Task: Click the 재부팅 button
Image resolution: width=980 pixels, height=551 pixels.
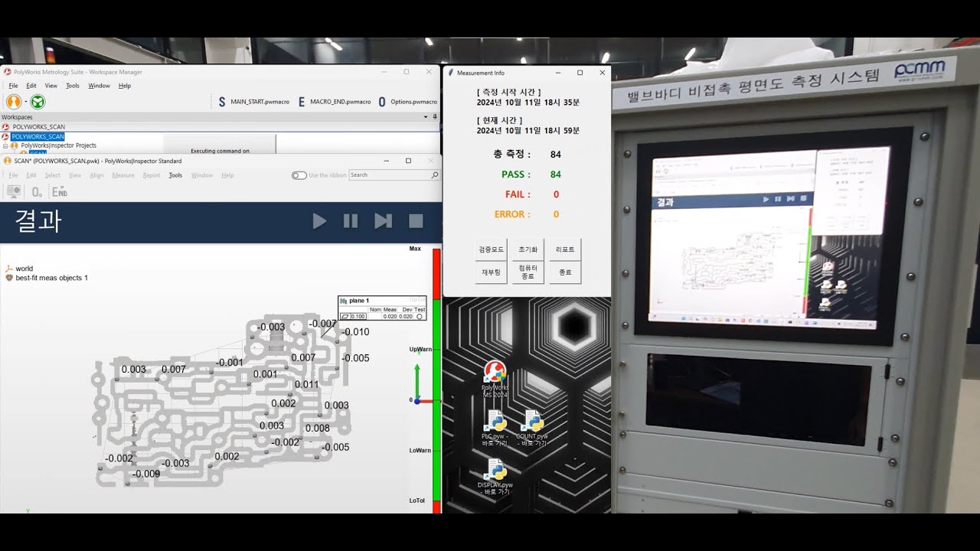Action: coord(491,272)
